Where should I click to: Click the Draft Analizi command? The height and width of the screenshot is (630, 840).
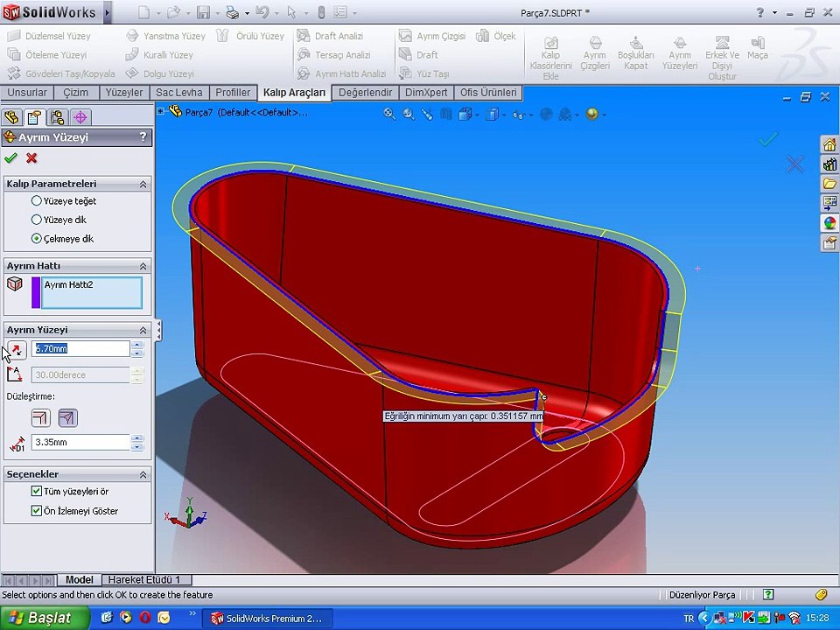click(331, 36)
